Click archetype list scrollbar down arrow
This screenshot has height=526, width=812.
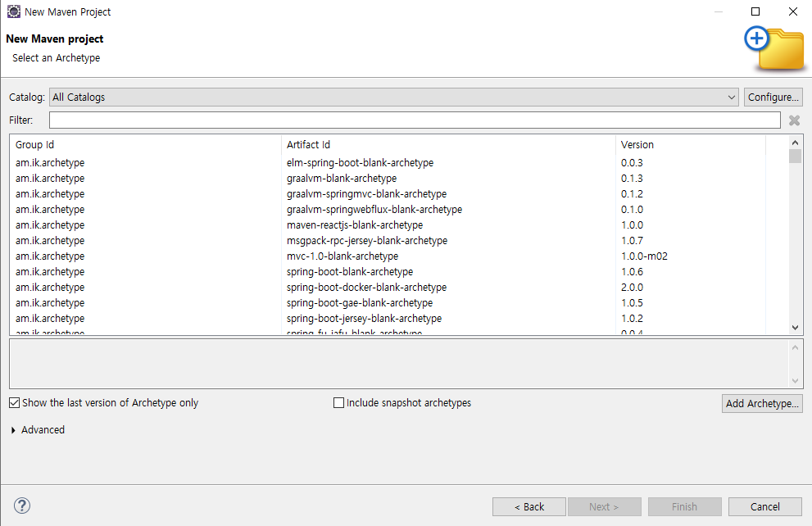795,327
